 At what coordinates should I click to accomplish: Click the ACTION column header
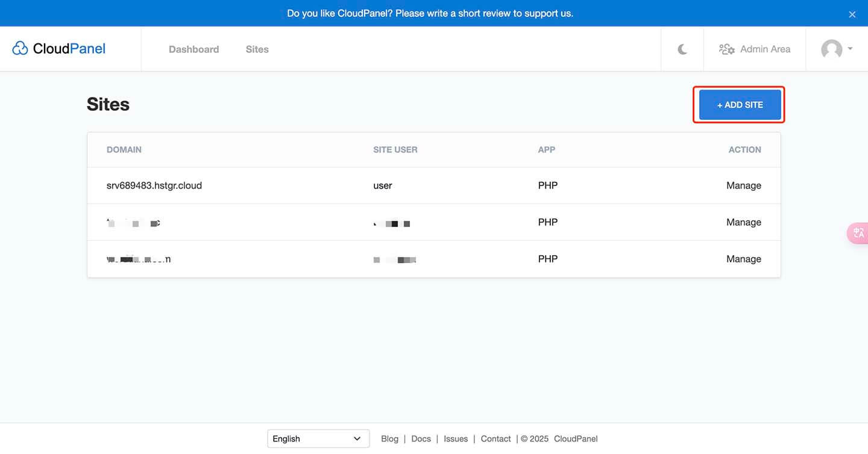click(745, 150)
